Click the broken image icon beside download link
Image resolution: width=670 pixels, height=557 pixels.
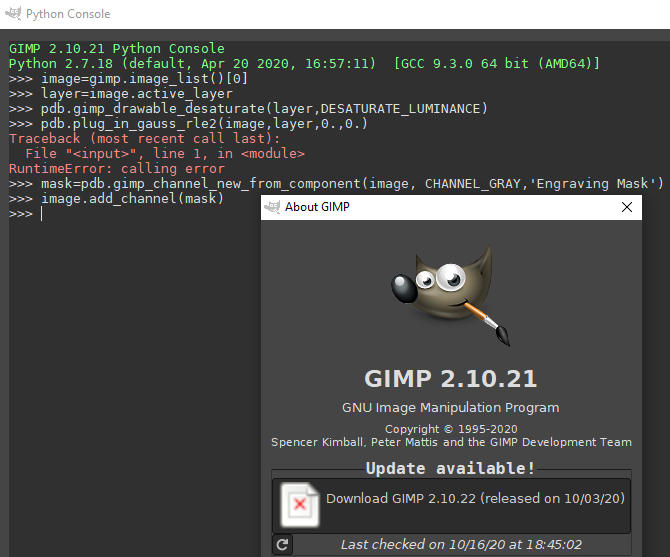click(x=300, y=504)
